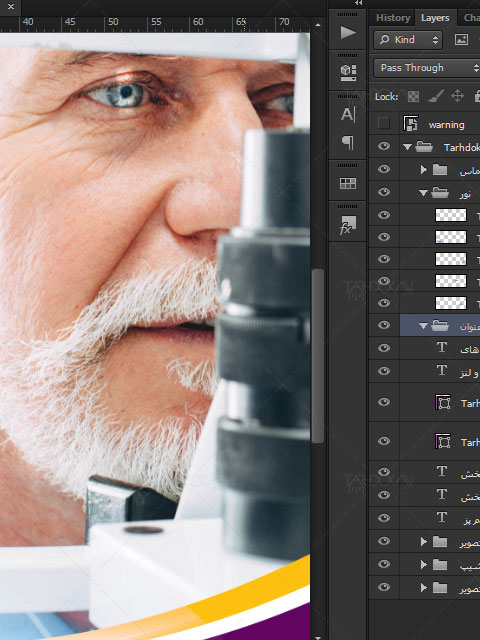Open the Kind filter dropdown
This screenshot has width=480, height=640.
(x=408, y=40)
